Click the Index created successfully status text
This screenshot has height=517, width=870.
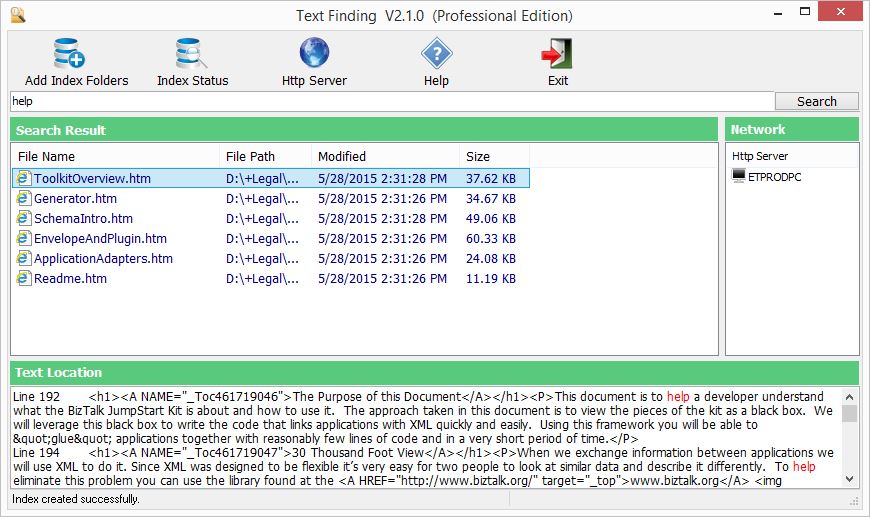point(75,499)
